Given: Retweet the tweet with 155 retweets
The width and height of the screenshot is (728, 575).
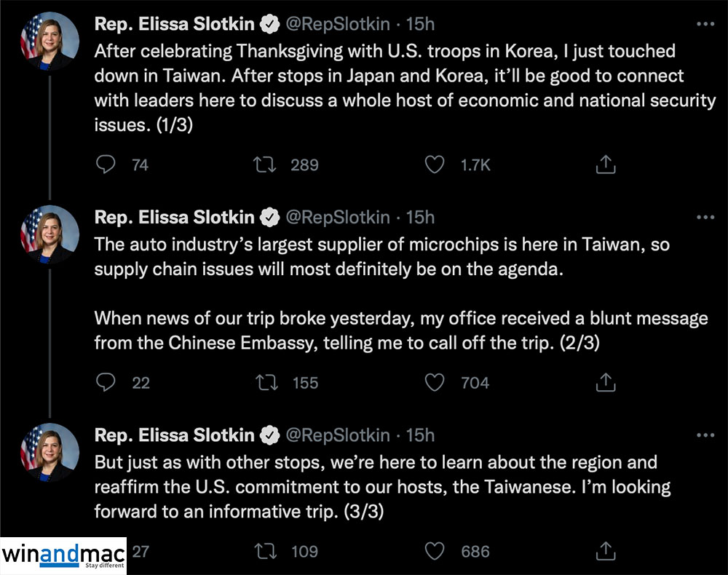Looking at the screenshot, I should tap(264, 382).
